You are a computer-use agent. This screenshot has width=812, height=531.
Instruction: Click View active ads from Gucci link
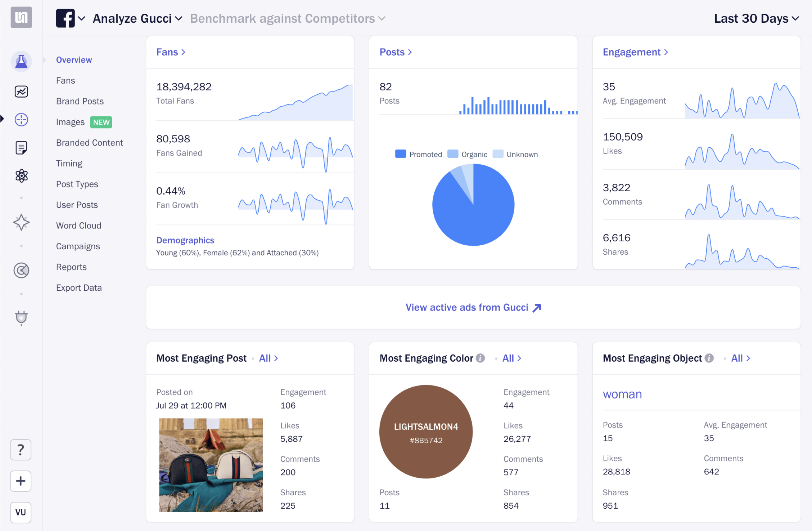pos(473,307)
